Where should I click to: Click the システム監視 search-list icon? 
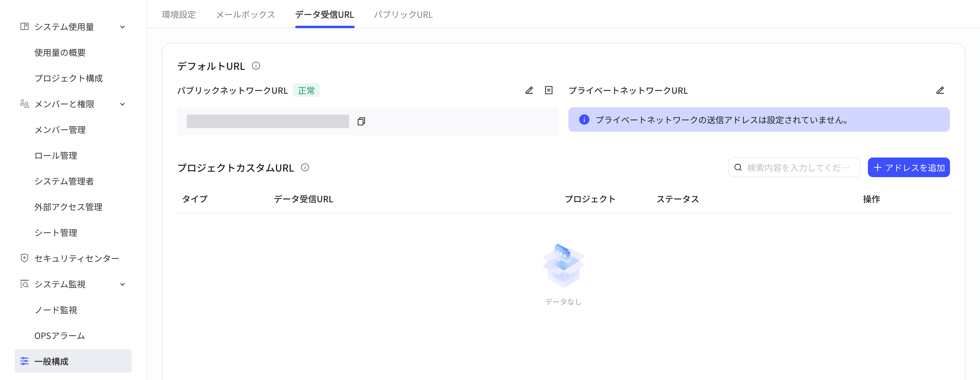[24, 284]
